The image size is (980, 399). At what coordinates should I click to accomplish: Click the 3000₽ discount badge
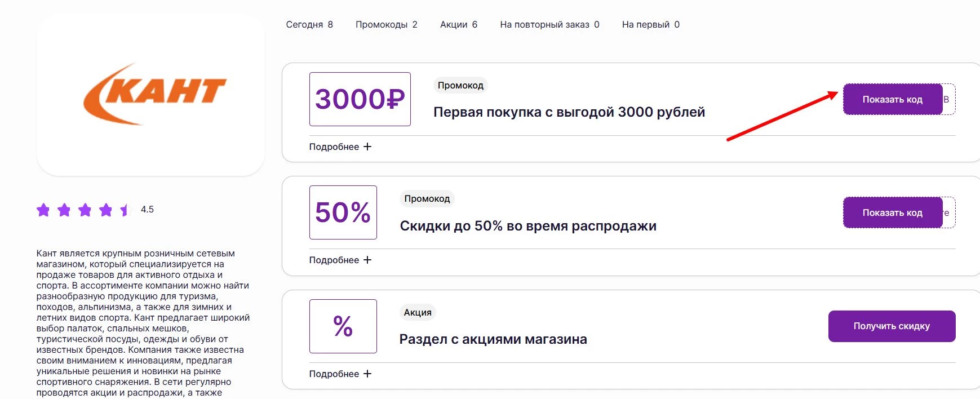point(359,99)
